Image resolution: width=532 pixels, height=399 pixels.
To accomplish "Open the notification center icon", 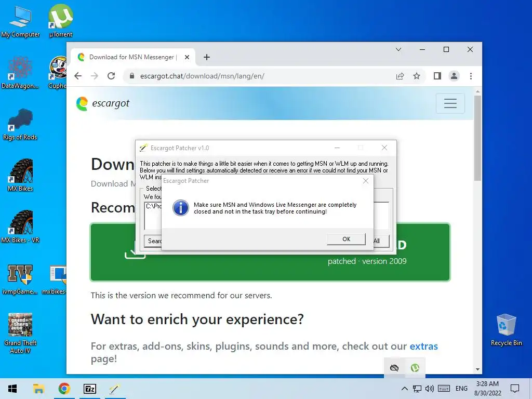I will point(515,389).
